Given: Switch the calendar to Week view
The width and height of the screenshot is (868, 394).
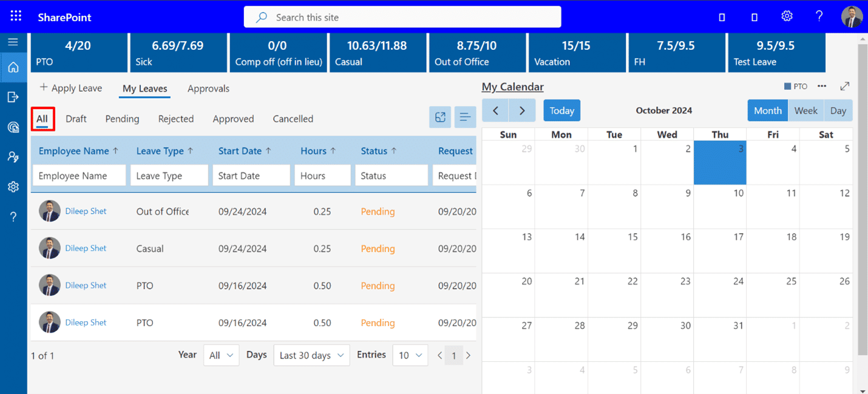Looking at the screenshot, I should click(x=805, y=110).
